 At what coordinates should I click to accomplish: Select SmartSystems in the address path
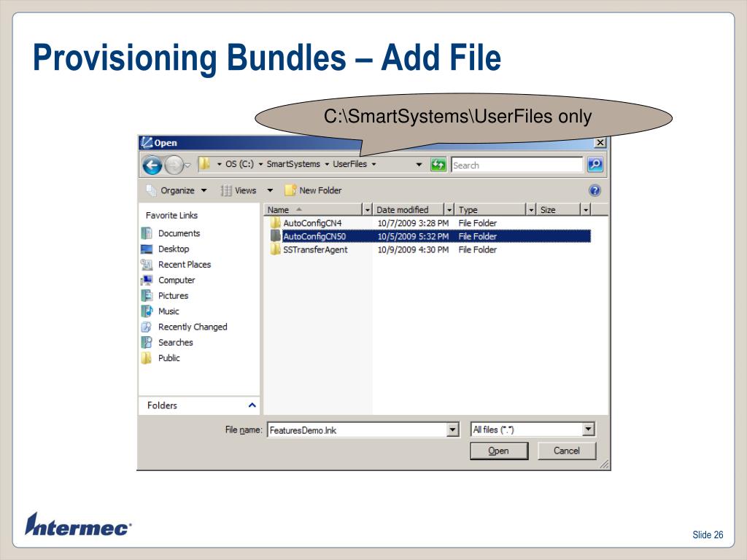pos(293,164)
